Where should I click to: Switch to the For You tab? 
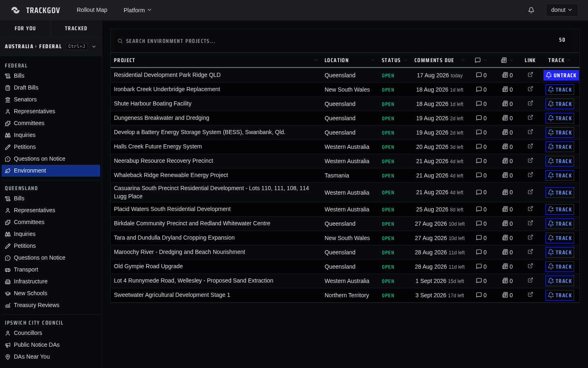coord(25,29)
